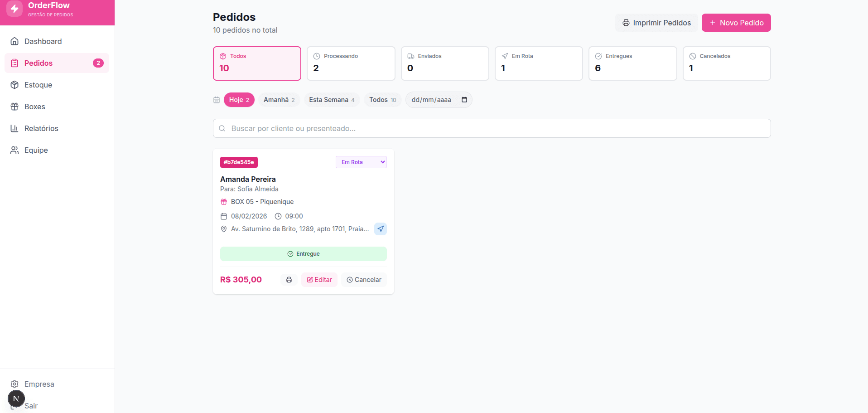
Task: Switch to the Processando status tab
Action: [351, 63]
